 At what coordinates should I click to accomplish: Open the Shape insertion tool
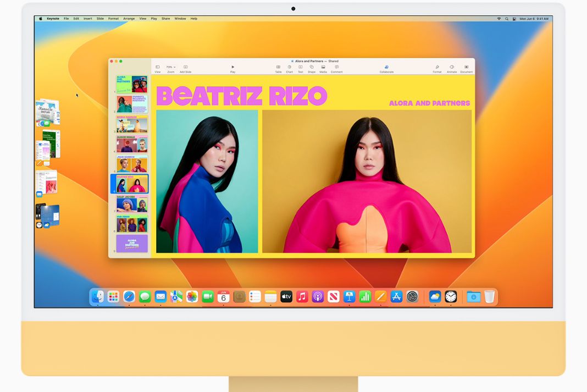click(312, 67)
